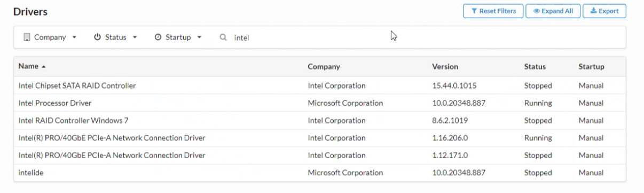Click Intel Corporation in Intel Chipset SATA row
The height and width of the screenshot is (193, 644).
tap(336, 86)
